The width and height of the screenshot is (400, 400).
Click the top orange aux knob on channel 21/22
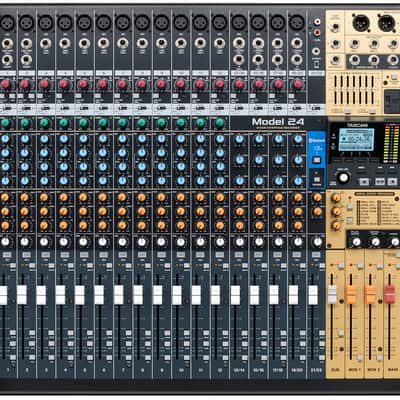tap(317, 198)
